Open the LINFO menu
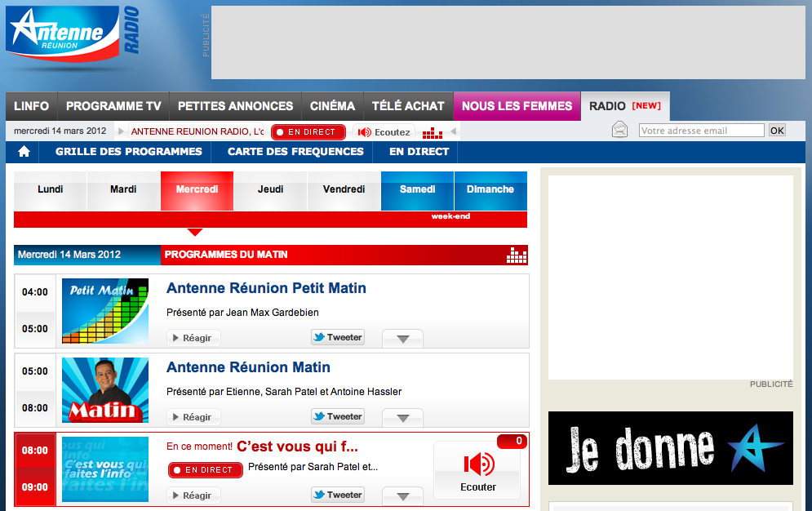The image size is (812, 511). click(x=31, y=106)
